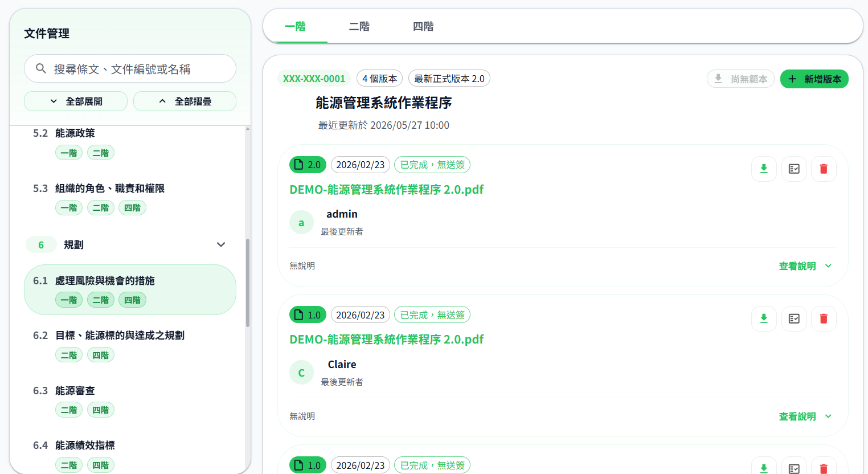This screenshot has width=868, height=474.
Task: Delete version 2.0 with trash icon
Action: [824, 169]
